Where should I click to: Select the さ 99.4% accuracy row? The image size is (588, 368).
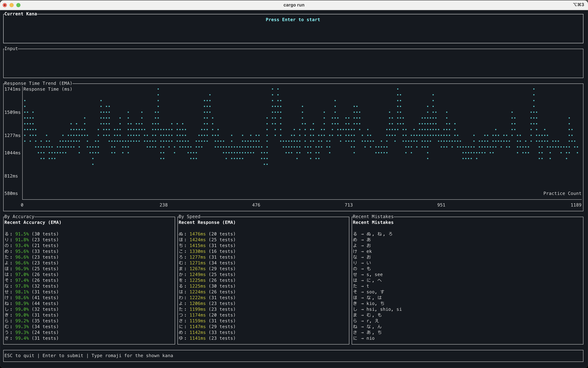pyautogui.click(x=32, y=338)
